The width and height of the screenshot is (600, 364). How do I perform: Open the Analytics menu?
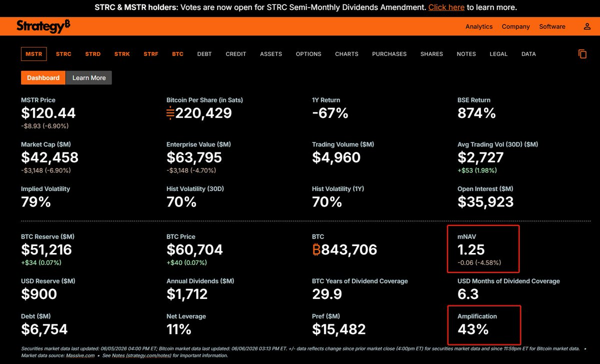pyautogui.click(x=479, y=26)
